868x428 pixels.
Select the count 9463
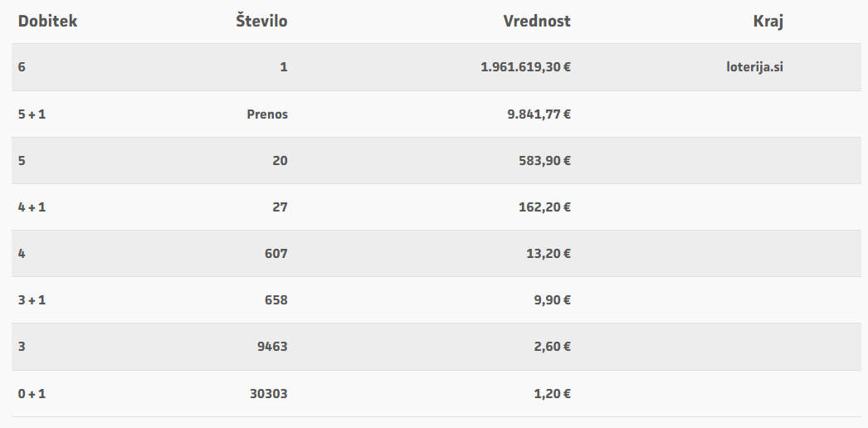[x=272, y=347]
